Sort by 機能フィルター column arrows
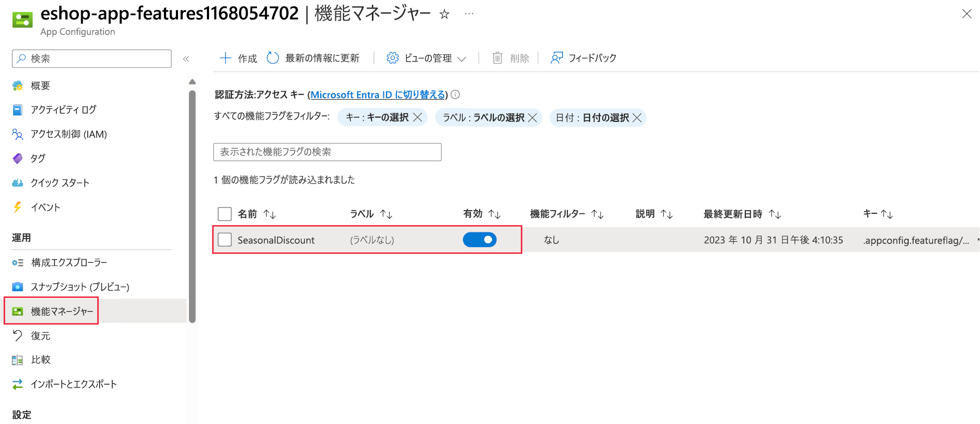Viewport: 980px width, 424px height. pos(597,214)
